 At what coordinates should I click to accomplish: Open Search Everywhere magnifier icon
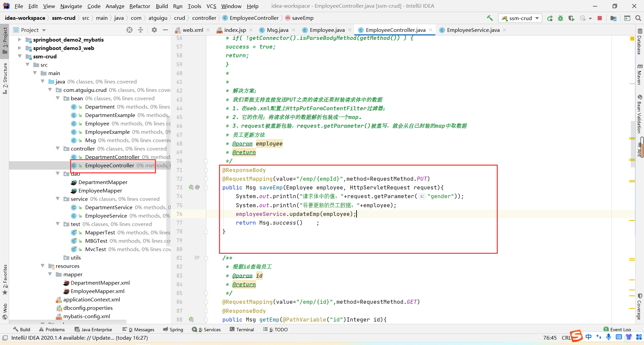point(638,18)
